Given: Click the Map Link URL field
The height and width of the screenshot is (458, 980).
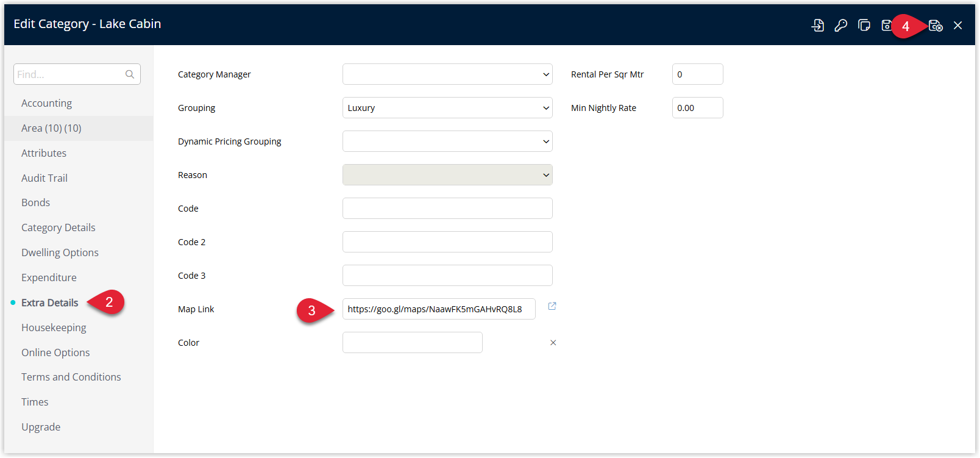Looking at the screenshot, I should 439,309.
